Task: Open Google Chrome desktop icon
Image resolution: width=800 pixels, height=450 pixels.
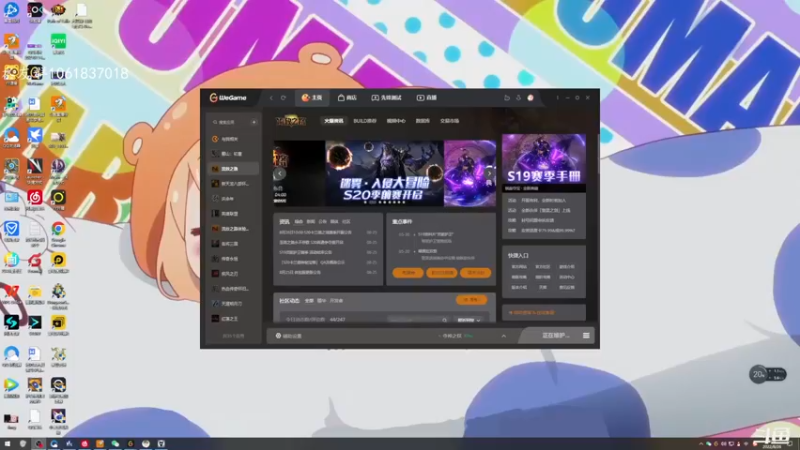Action: 58,233
